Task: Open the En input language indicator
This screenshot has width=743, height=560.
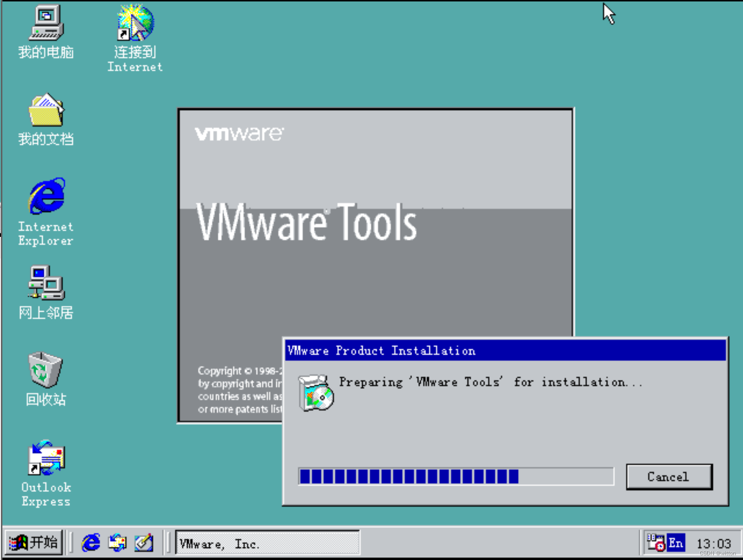Action: pos(676,543)
